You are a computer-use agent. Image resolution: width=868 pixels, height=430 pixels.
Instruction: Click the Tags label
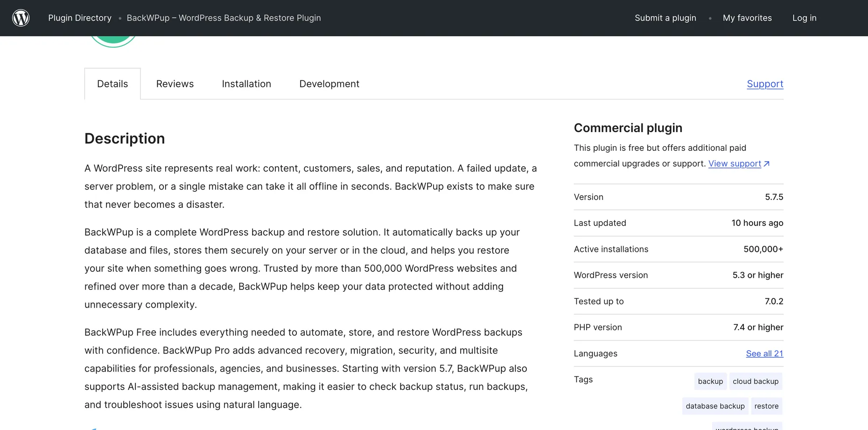(583, 380)
